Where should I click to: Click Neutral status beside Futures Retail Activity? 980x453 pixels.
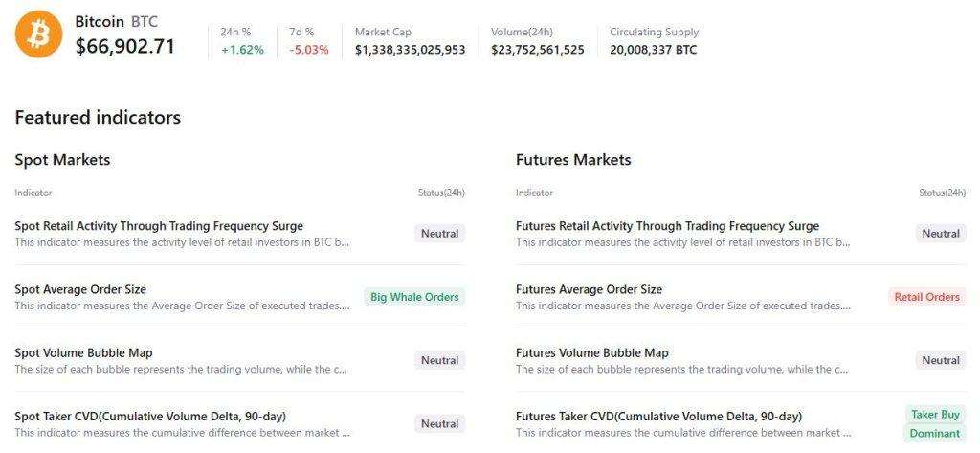click(x=941, y=234)
